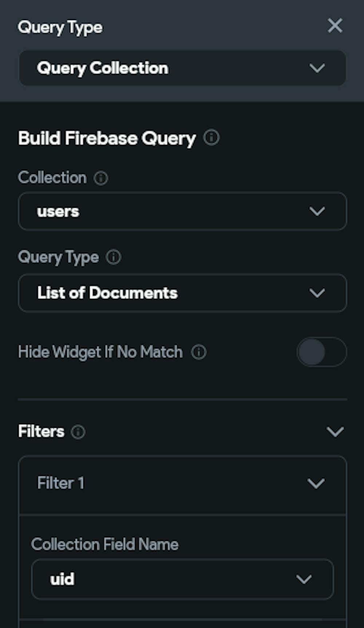Click the partially visible field below uid

pyautogui.click(x=182, y=623)
